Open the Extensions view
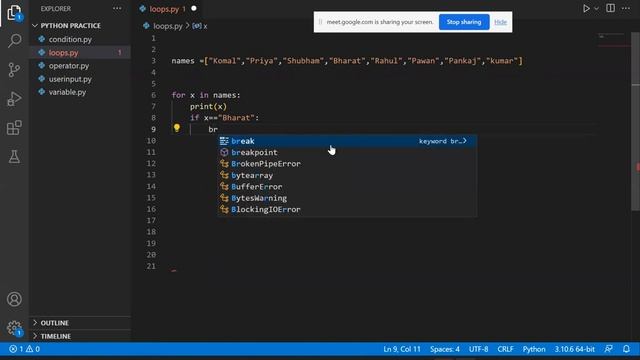 pyautogui.click(x=14, y=128)
